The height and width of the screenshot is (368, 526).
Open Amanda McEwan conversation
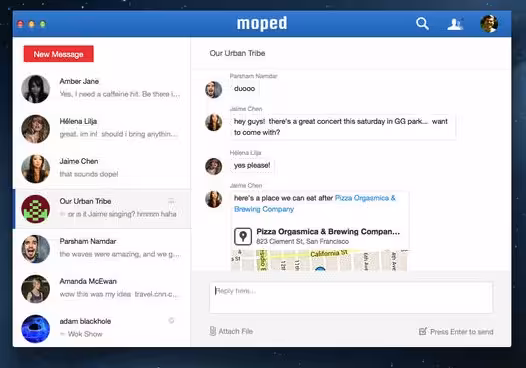pos(102,288)
